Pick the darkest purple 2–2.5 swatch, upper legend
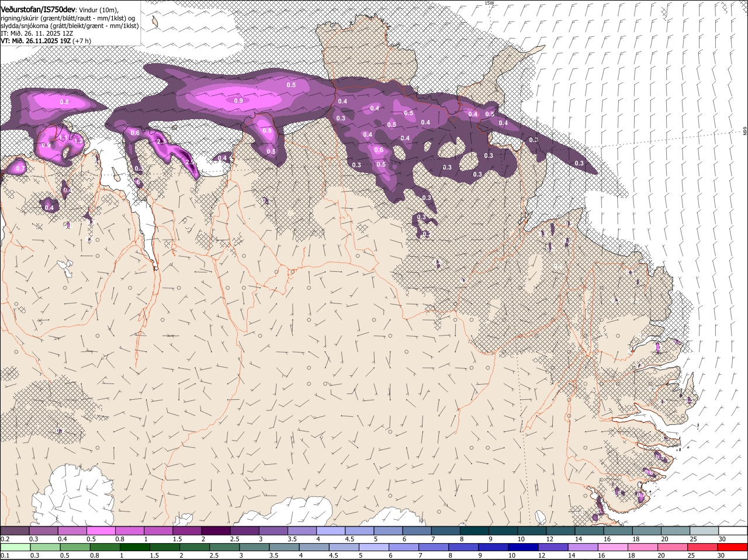 tap(216, 530)
